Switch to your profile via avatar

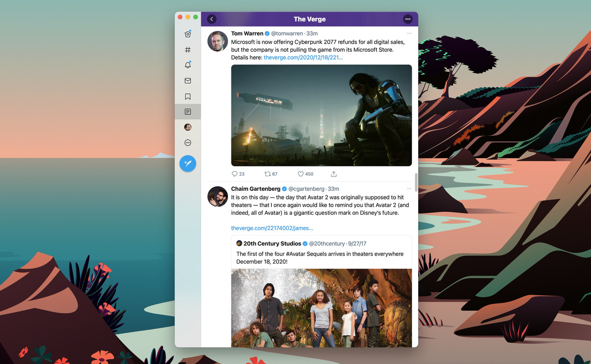[x=188, y=127]
